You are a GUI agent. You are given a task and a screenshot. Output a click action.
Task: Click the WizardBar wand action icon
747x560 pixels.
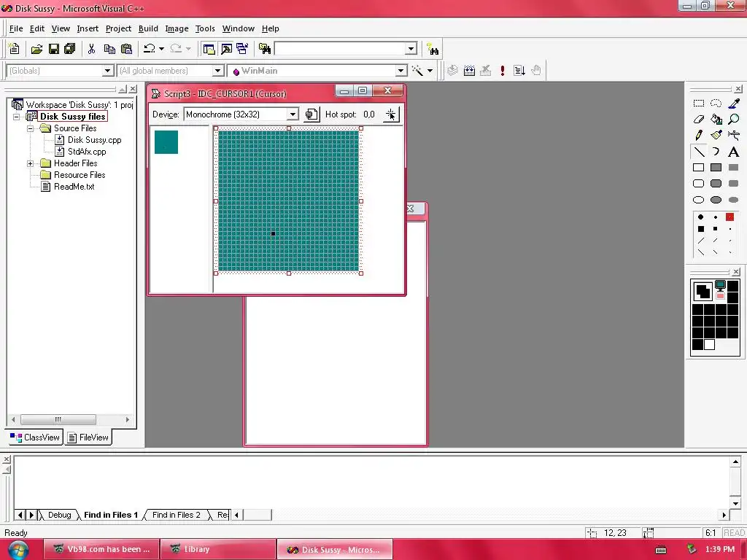[x=417, y=71]
